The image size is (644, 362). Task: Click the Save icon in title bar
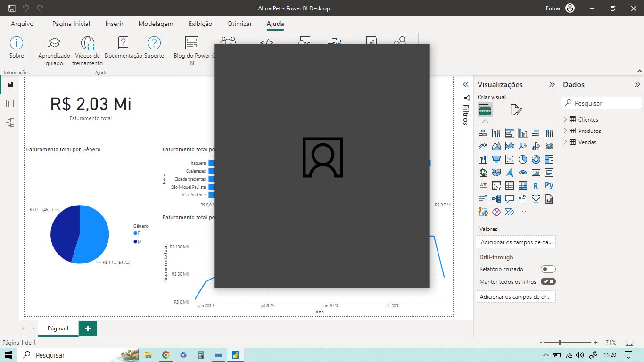[x=12, y=8]
